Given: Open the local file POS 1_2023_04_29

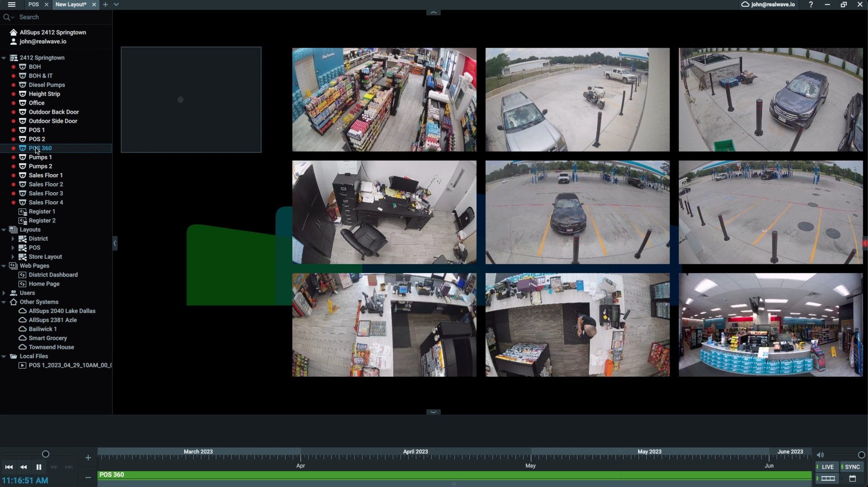Looking at the screenshot, I should pos(65,365).
